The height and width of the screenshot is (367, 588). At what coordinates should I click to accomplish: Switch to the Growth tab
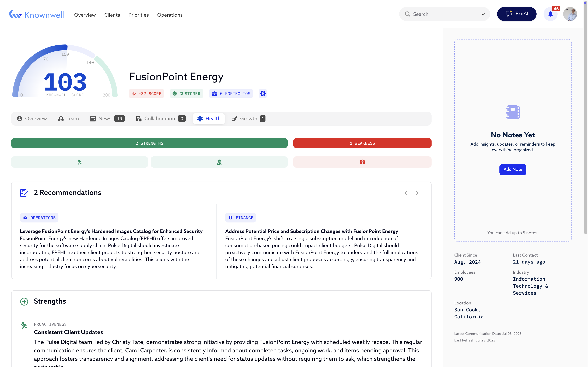(248, 118)
